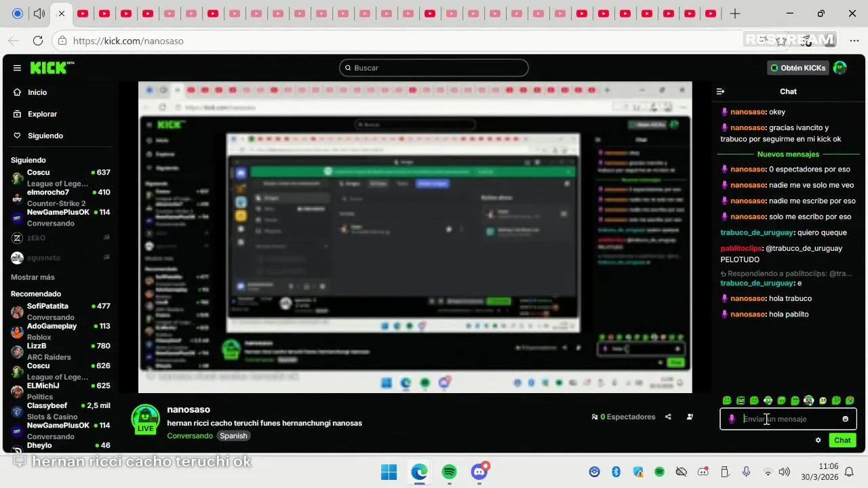Open SofiPatatita recommended channel

click(60, 311)
